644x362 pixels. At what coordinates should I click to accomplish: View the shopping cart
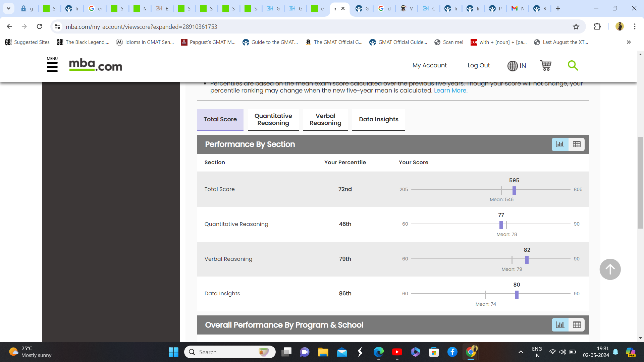pyautogui.click(x=546, y=66)
